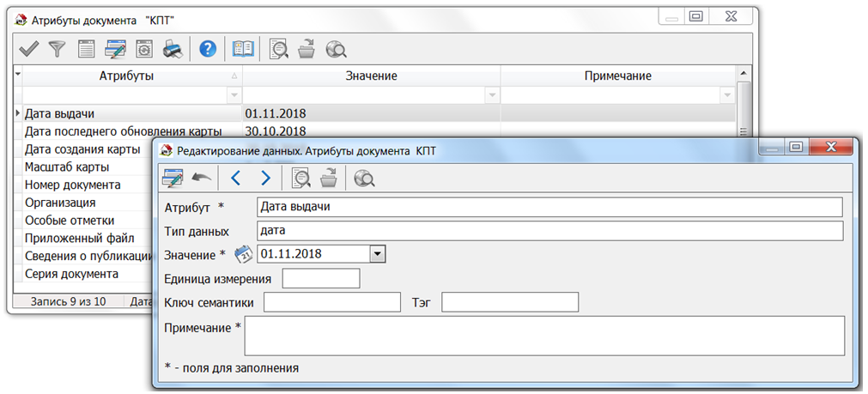Viewport: 868px width, 394px height.
Task: Click the calendar icon beside Значение
Action: tap(243, 254)
